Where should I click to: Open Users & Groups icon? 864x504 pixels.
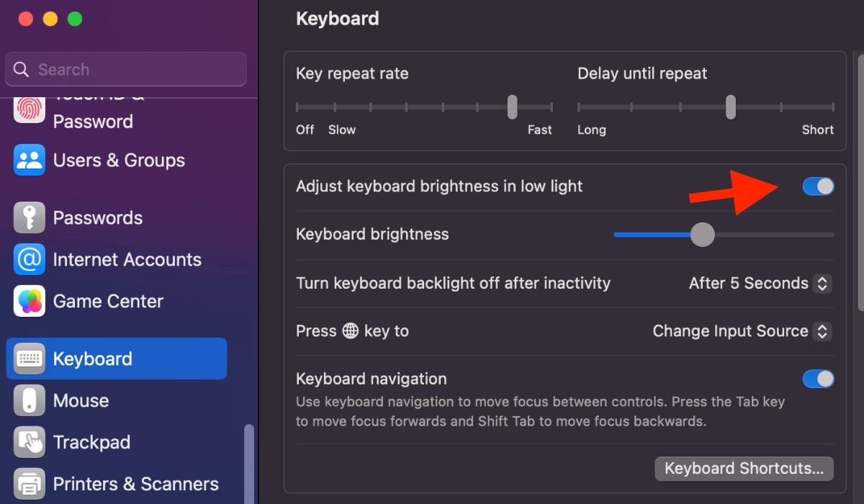[30, 161]
